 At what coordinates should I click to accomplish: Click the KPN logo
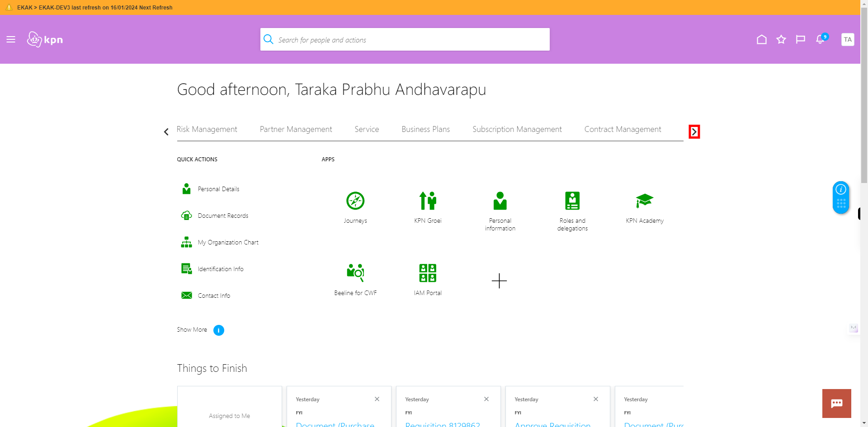pos(45,40)
